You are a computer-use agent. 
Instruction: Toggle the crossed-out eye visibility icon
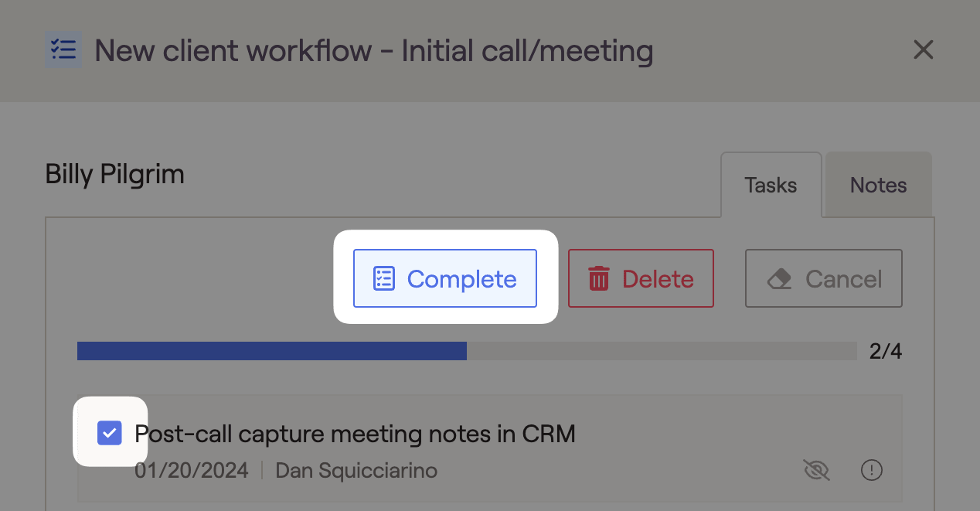click(x=816, y=470)
